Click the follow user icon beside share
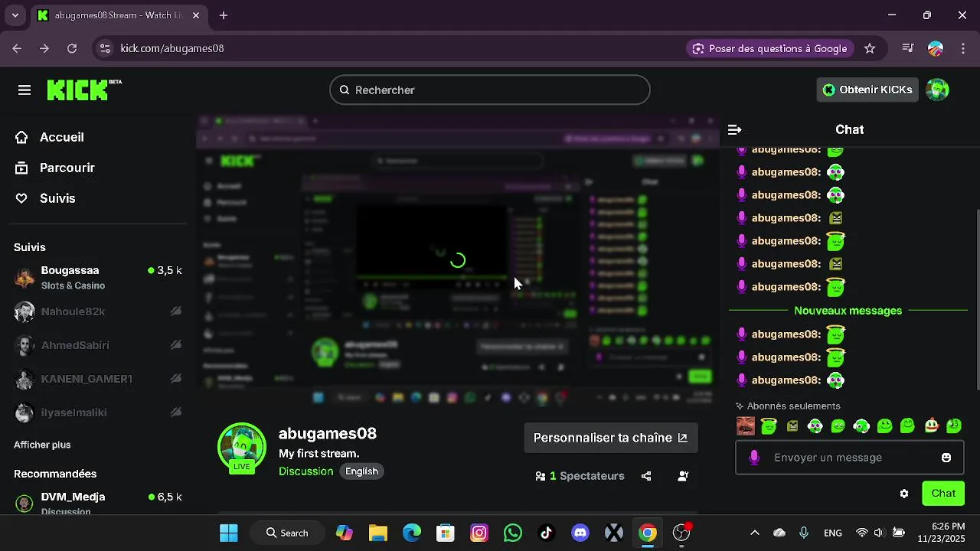This screenshot has height=551, width=980. pyautogui.click(x=683, y=476)
